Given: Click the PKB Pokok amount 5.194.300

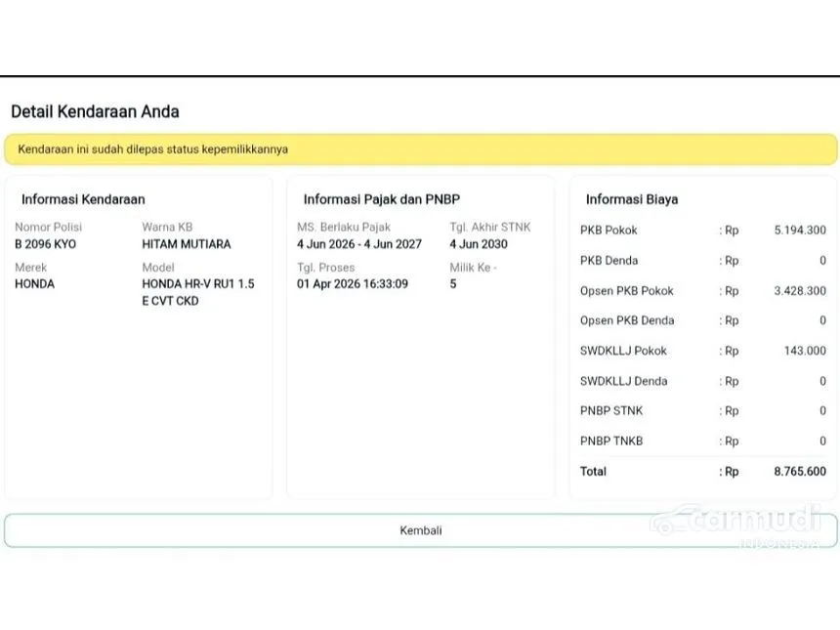Looking at the screenshot, I should [799, 231].
